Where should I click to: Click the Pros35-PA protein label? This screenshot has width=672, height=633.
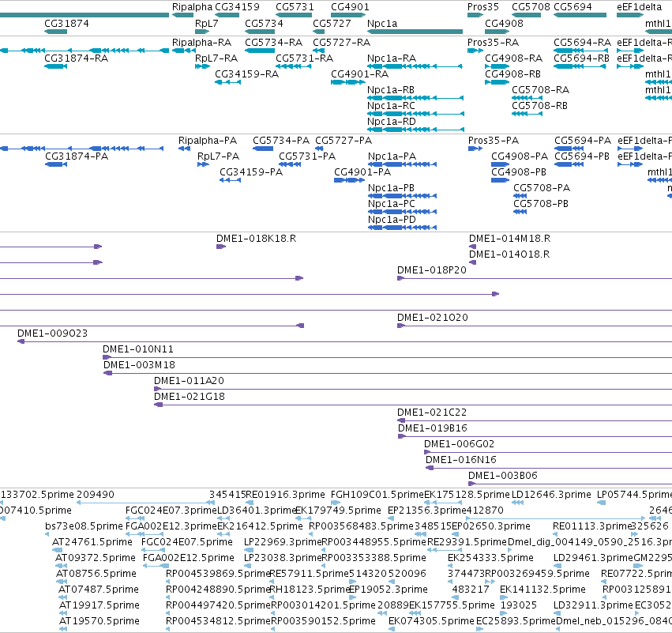(x=494, y=141)
